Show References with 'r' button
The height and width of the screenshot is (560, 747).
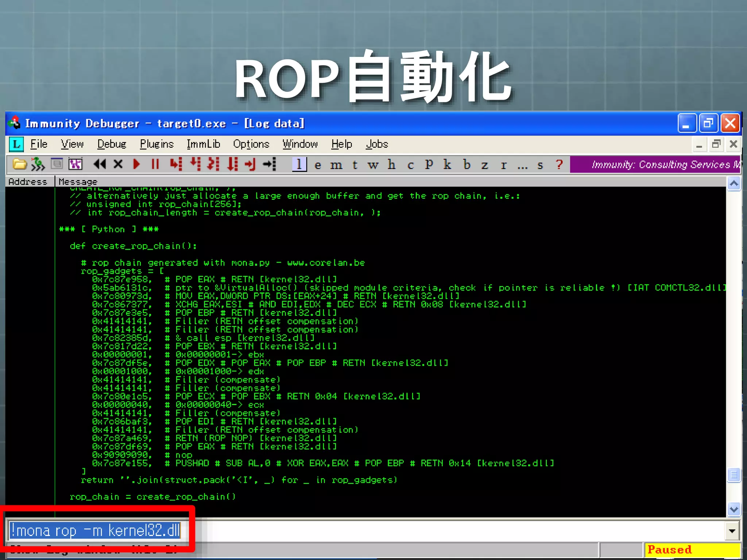click(x=504, y=165)
